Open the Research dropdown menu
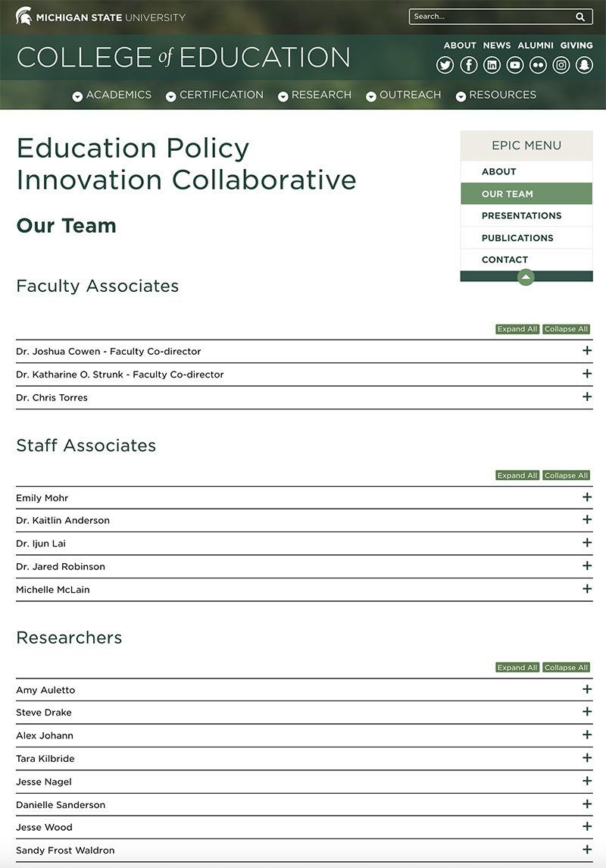Image resolution: width=606 pixels, height=868 pixels. point(314,96)
